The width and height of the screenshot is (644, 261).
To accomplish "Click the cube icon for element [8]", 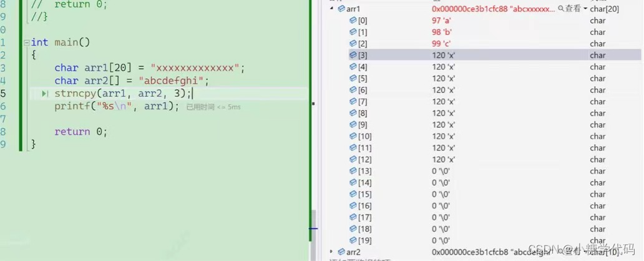I will pyautogui.click(x=353, y=112).
